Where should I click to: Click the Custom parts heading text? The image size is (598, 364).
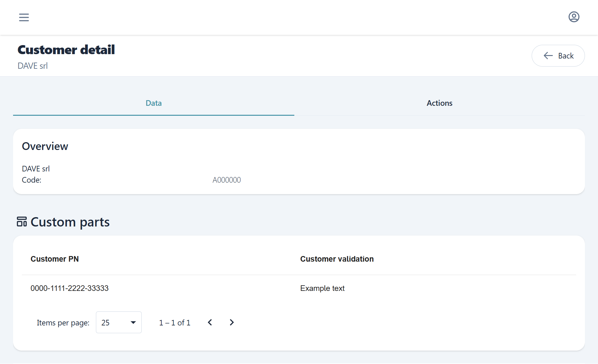click(x=70, y=222)
